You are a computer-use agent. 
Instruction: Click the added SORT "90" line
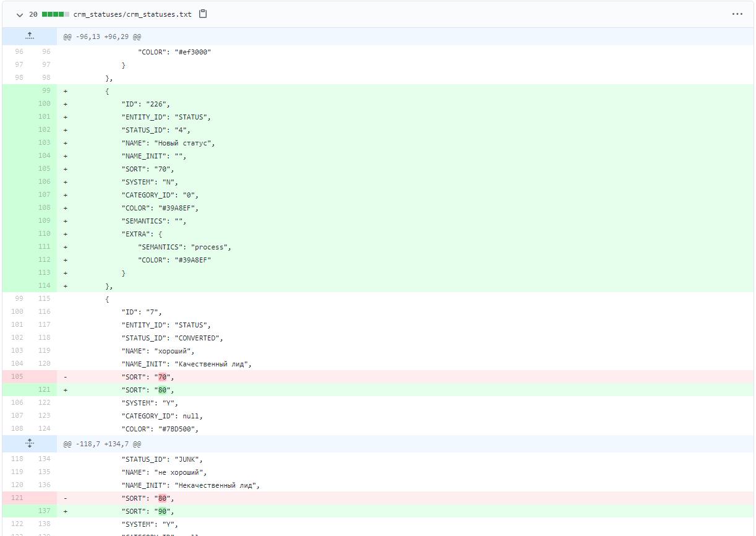(x=148, y=511)
